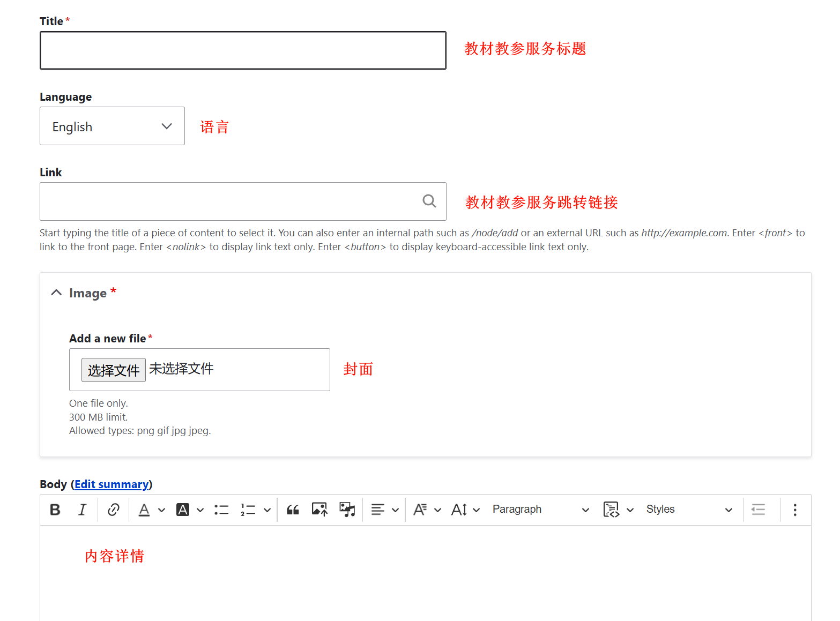Insert a block quote

point(293,510)
